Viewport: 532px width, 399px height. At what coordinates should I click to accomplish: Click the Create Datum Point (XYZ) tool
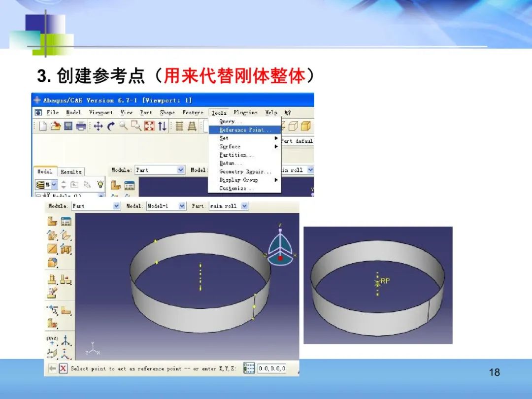52,340
